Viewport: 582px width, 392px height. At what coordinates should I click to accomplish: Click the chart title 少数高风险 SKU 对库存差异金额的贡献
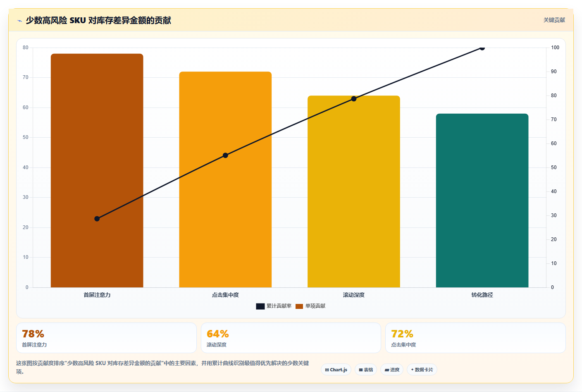[x=98, y=20]
